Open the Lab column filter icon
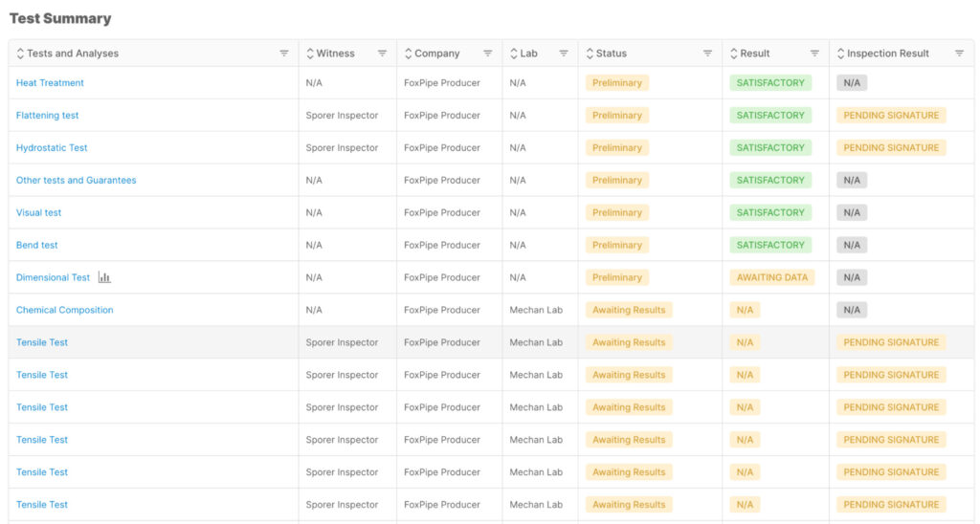The height and width of the screenshot is (524, 980). [x=563, y=54]
